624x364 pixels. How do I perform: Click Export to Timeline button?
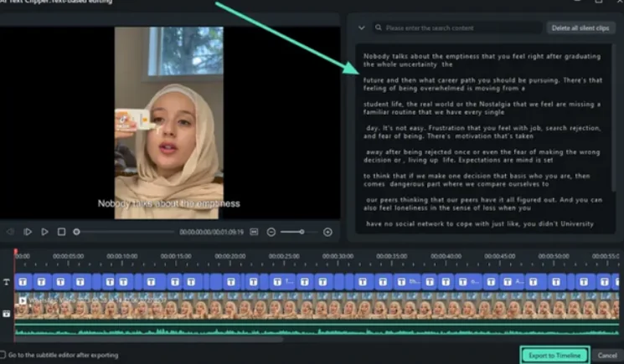point(554,355)
